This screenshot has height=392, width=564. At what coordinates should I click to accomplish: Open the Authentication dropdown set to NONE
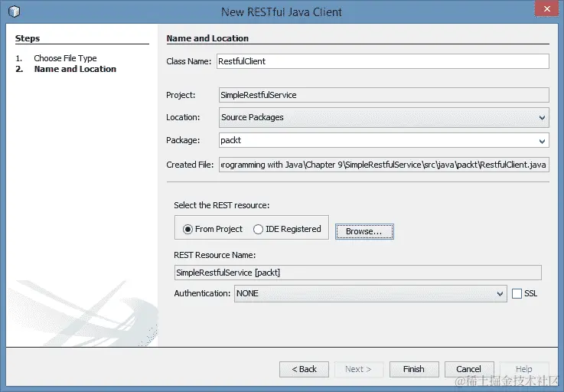pyautogui.click(x=370, y=294)
